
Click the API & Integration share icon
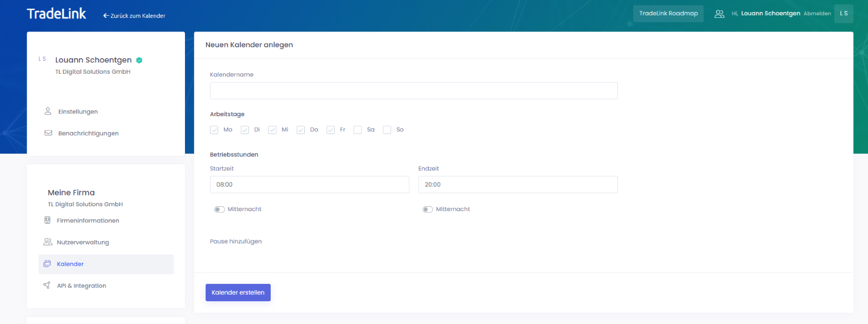(47, 285)
